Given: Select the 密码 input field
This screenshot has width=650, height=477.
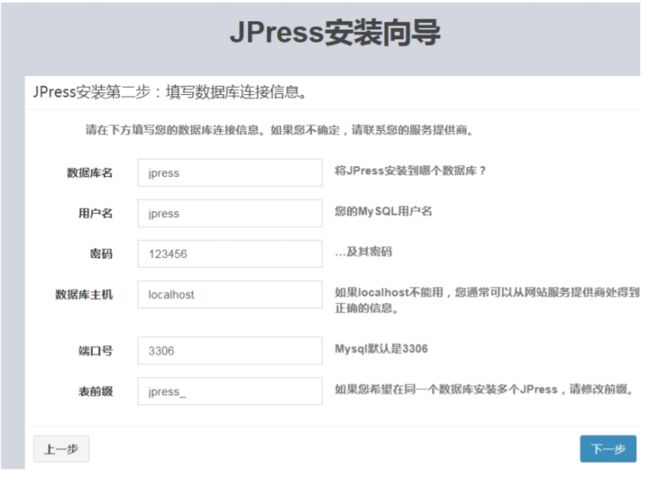Looking at the screenshot, I should (230, 254).
